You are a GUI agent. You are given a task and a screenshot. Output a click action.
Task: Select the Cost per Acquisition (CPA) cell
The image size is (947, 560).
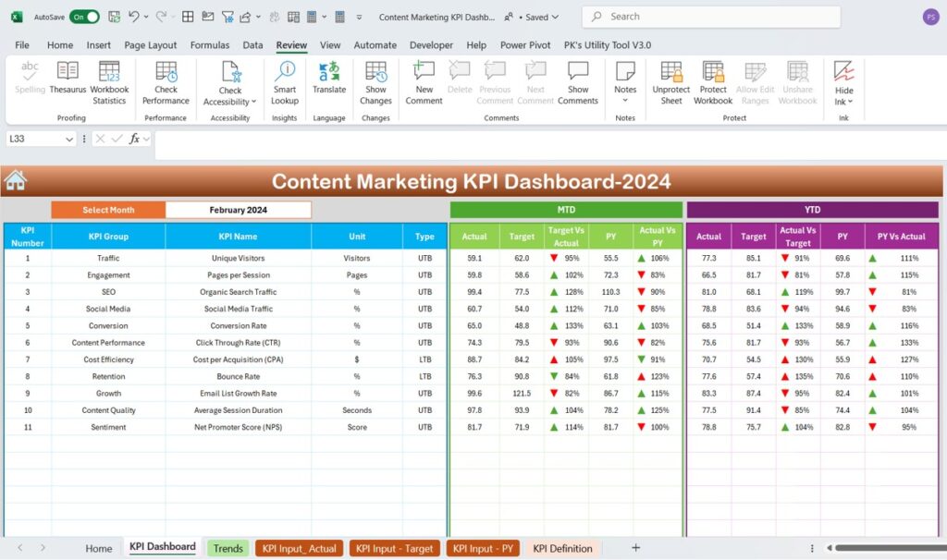point(238,359)
